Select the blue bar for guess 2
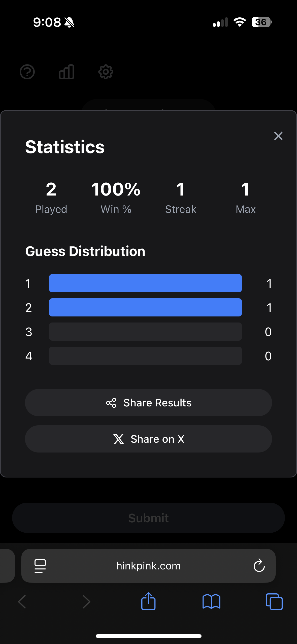297x644 pixels. point(145,307)
